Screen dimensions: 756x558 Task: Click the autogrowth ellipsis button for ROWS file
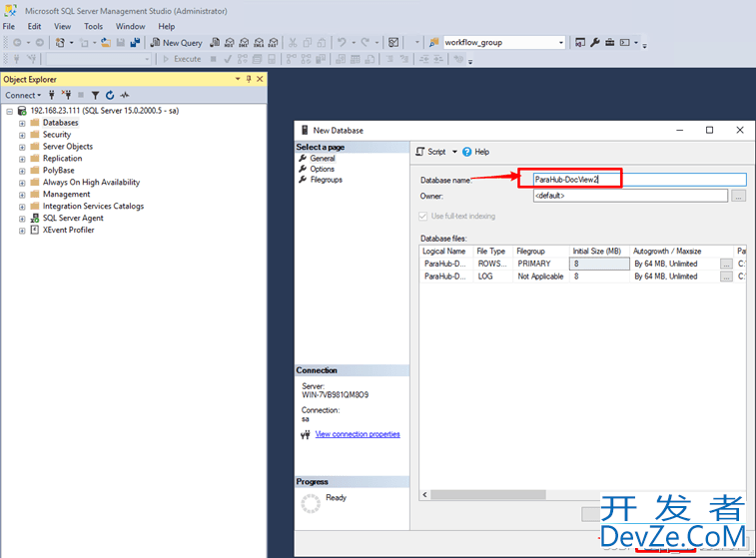pos(726,265)
